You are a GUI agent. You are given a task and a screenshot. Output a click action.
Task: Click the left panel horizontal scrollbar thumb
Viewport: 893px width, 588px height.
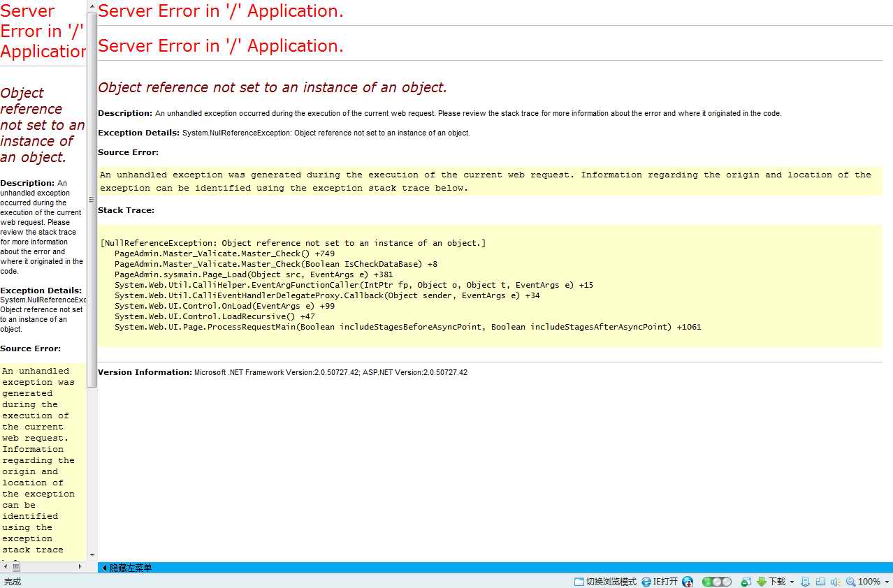(15, 567)
